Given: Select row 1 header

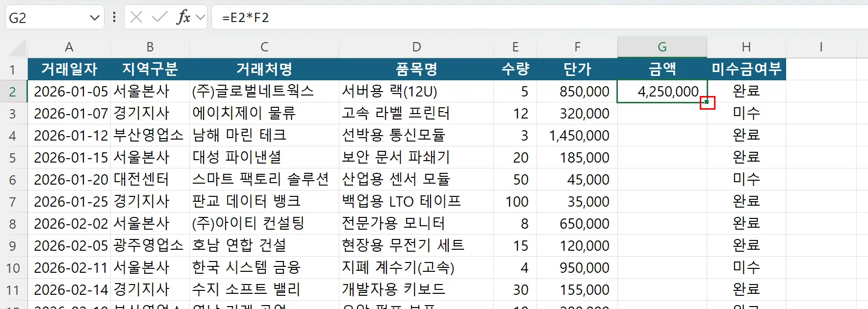Looking at the screenshot, I should point(13,69).
